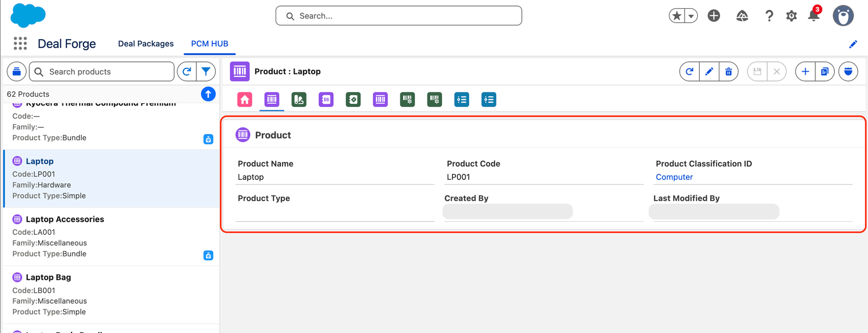The width and height of the screenshot is (868, 333).
Task: Open green barcode gear tab beside blue list tab
Action: 435,99
